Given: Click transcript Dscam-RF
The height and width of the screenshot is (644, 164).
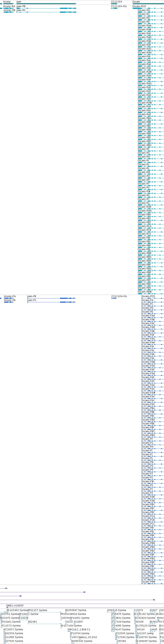Looking at the screenshot, I should tap(144, 149).
